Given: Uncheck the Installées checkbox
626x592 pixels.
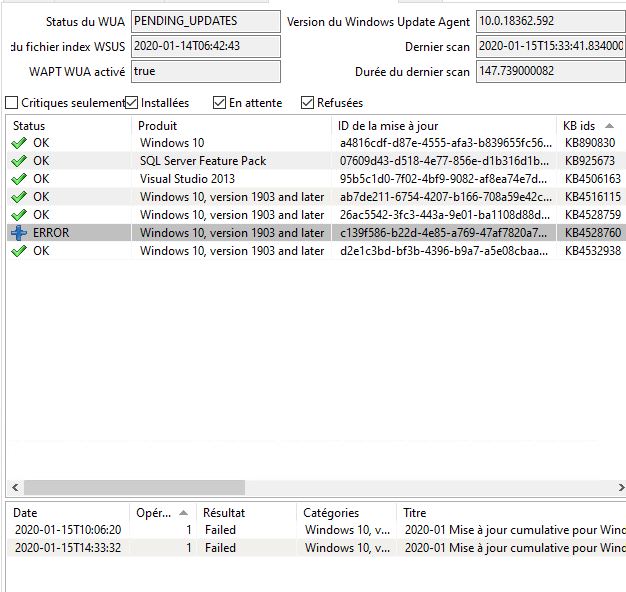Looking at the screenshot, I should point(132,103).
